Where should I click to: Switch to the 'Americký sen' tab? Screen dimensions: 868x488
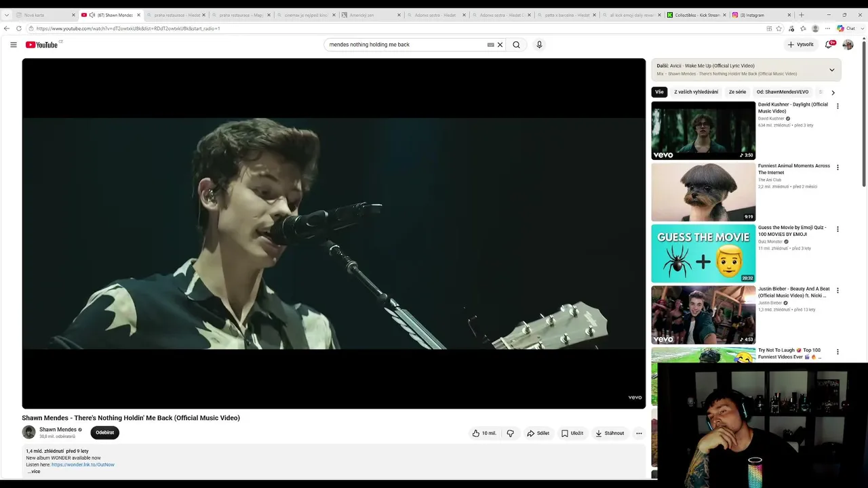coord(372,15)
